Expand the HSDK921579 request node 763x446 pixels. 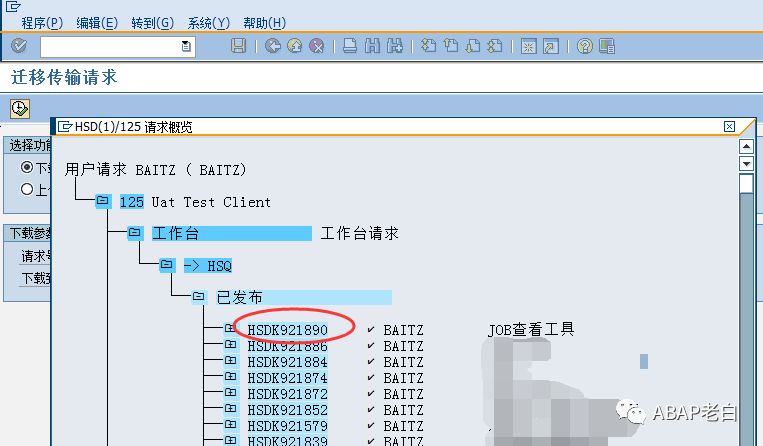(230, 425)
